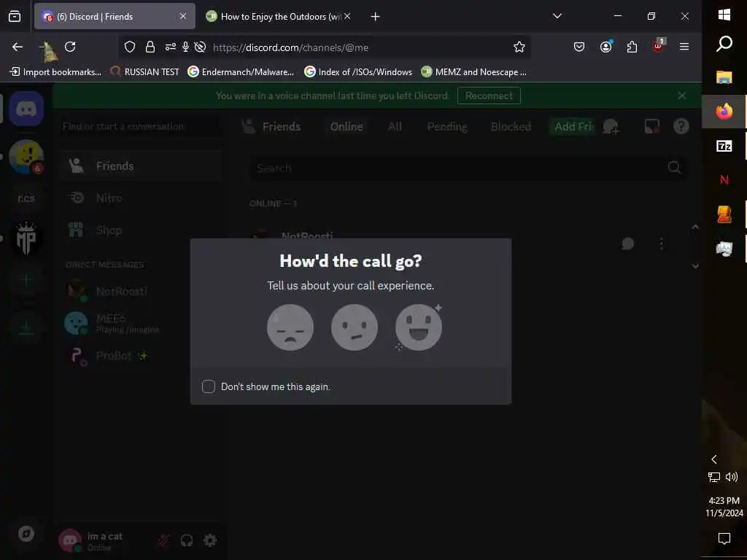Reload the current page
This screenshot has width=747, height=560.
coord(70,47)
